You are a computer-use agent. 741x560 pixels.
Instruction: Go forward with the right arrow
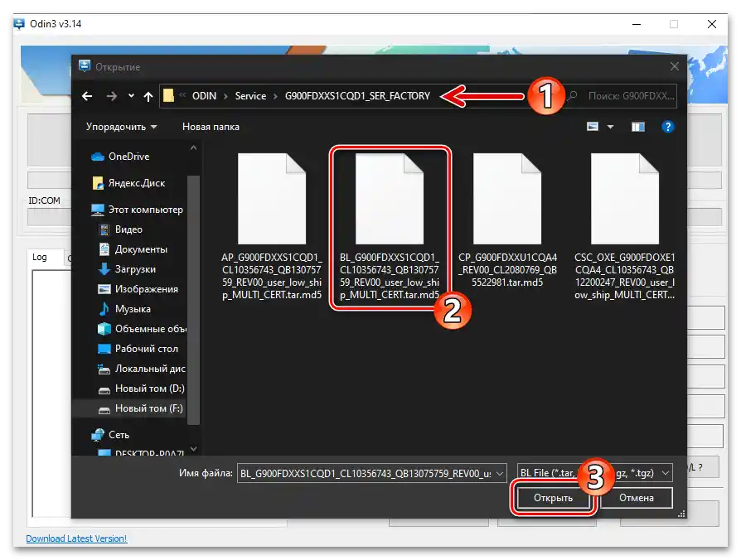tap(112, 96)
